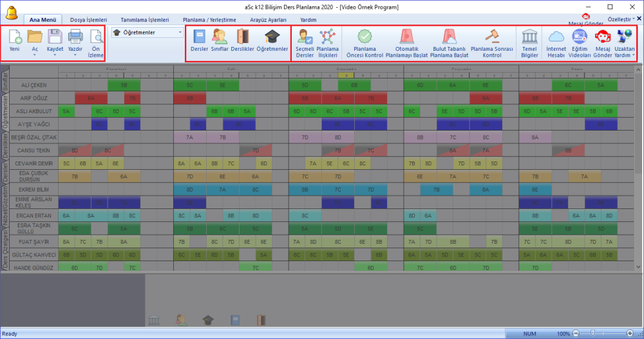Open Eğitim Videoları icon
The height and width of the screenshot is (339, 644).
point(580,44)
